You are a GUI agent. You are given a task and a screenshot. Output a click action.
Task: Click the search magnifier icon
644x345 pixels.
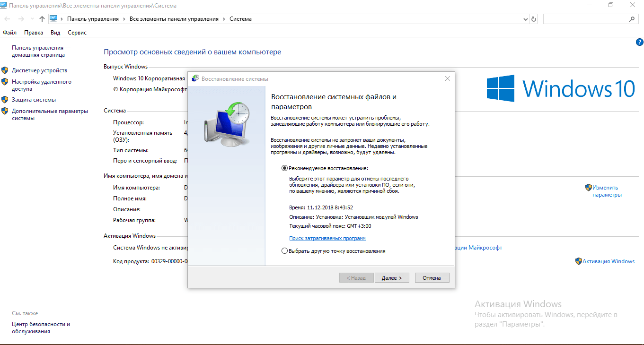(632, 19)
